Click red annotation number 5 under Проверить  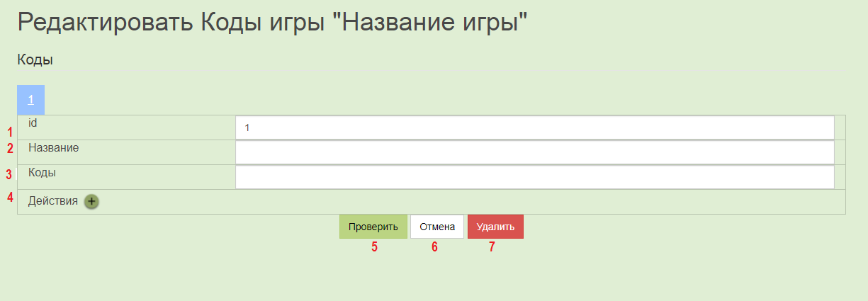(374, 247)
